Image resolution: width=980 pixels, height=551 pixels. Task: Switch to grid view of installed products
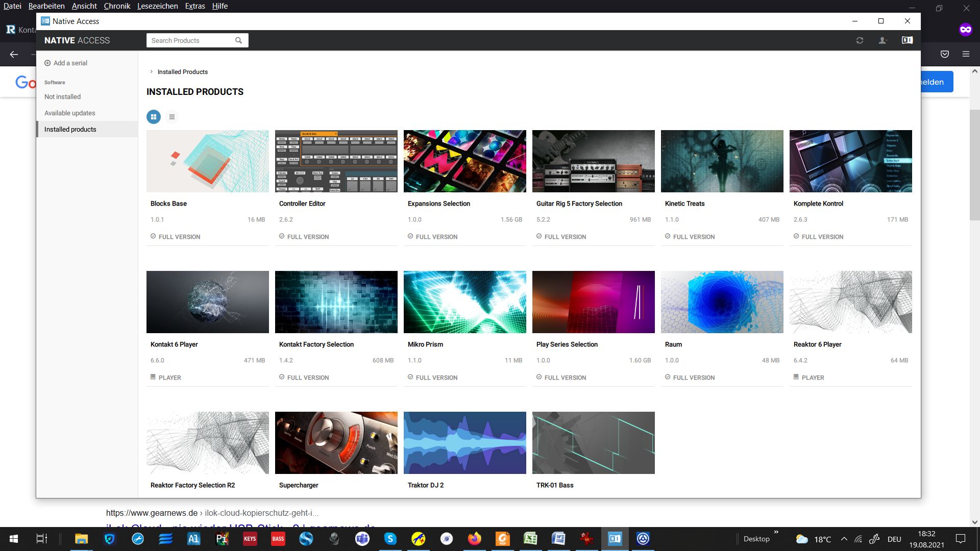(154, 117)
